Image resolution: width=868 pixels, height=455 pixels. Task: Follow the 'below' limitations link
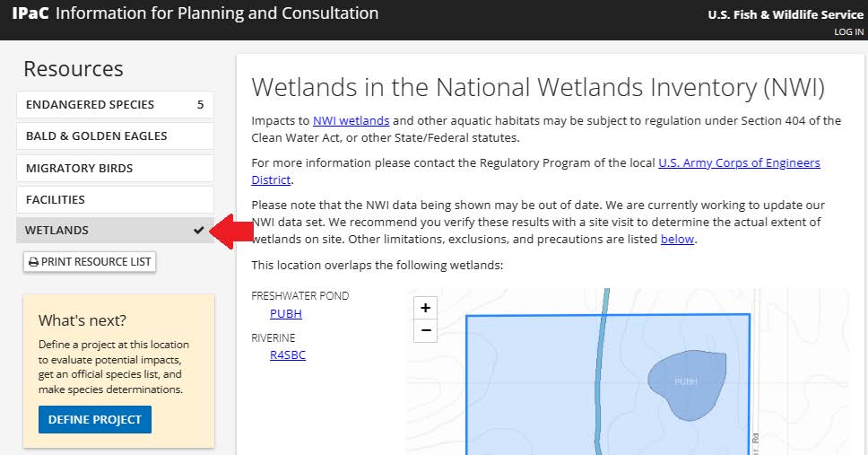click(x=677, y=240)
